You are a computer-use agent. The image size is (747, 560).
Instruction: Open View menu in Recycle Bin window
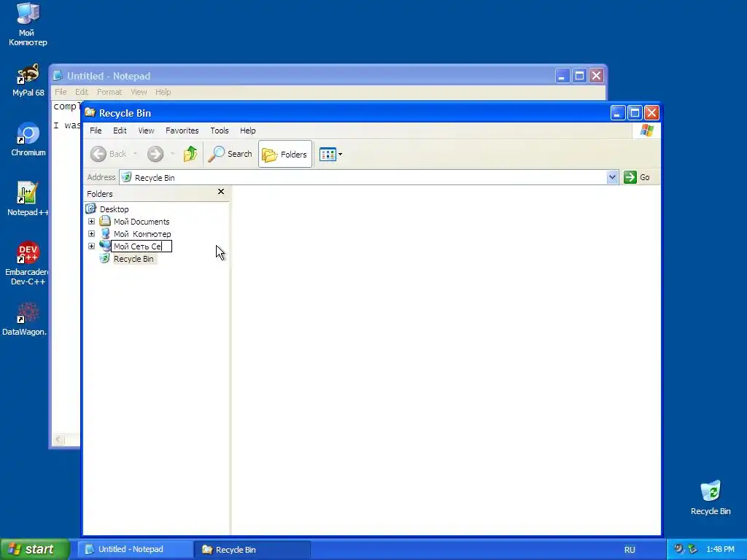pos(146,131)
